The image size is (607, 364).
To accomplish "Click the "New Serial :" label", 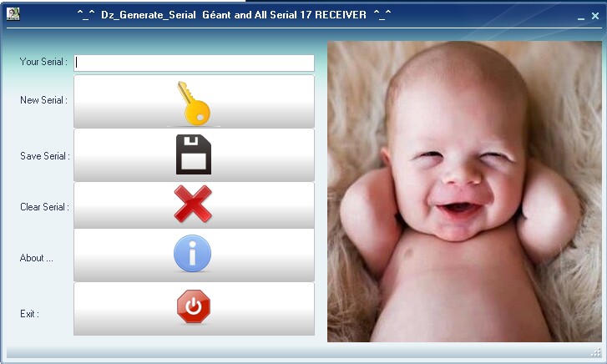I will point(43,100).
